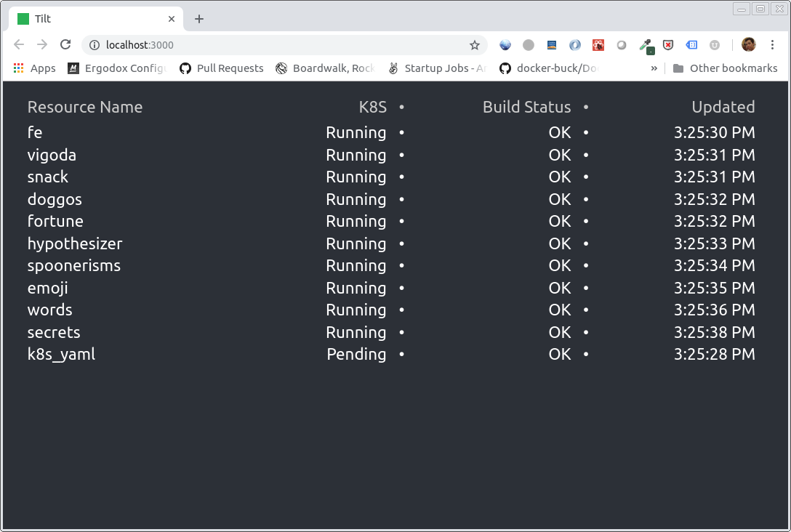This screenshot has width=791, height=532.
Task: Click the 3:25:38 PM timestamp
Action: point(715,332)
